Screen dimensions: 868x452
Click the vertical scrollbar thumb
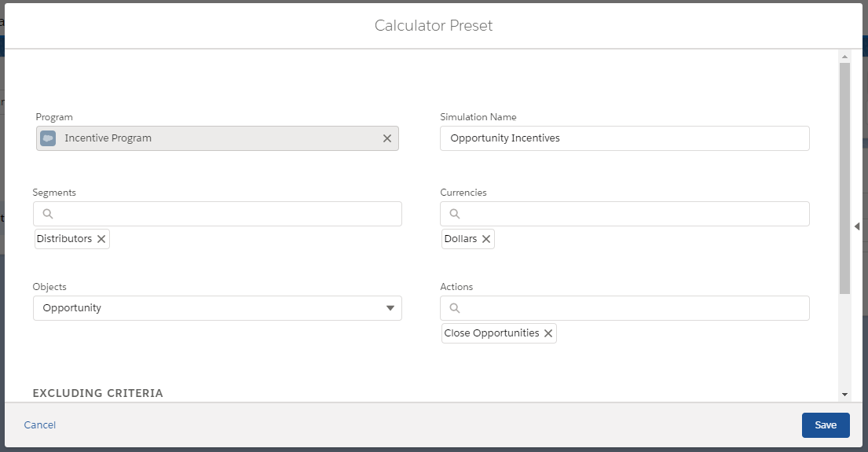coord(844,178)
